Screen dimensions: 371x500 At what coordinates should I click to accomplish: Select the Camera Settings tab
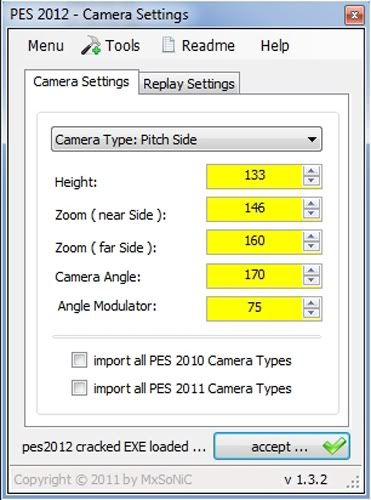tap(81, 82)
